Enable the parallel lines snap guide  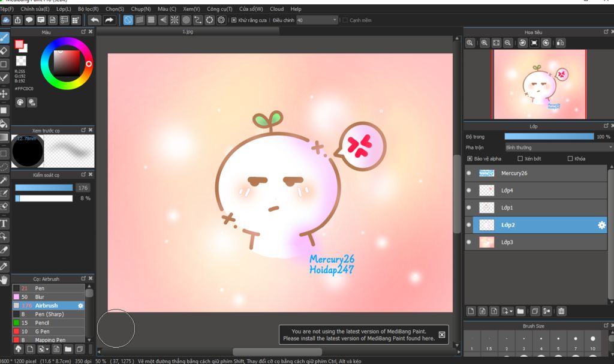(x=139, y=20)
